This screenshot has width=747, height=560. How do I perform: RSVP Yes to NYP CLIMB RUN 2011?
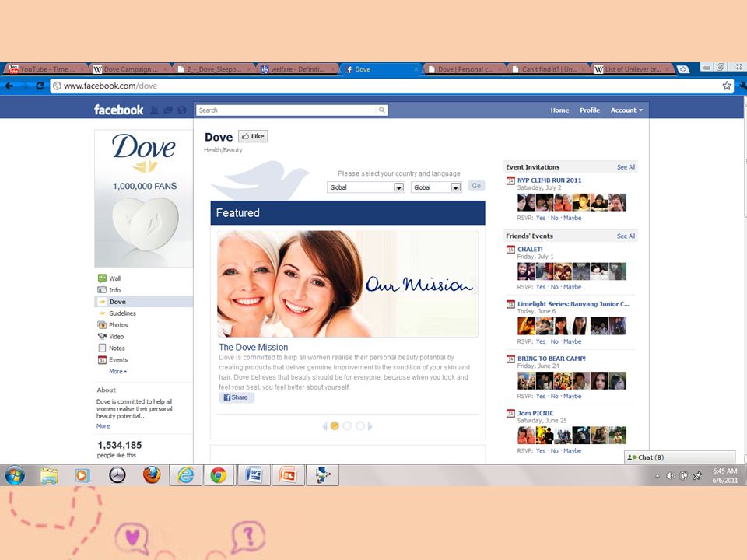coord(541,218)
